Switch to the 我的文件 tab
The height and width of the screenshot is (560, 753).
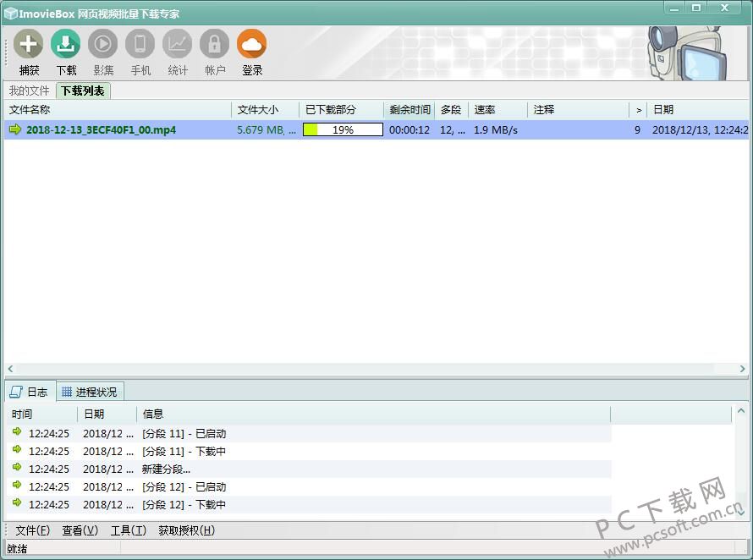pos(30,91)
